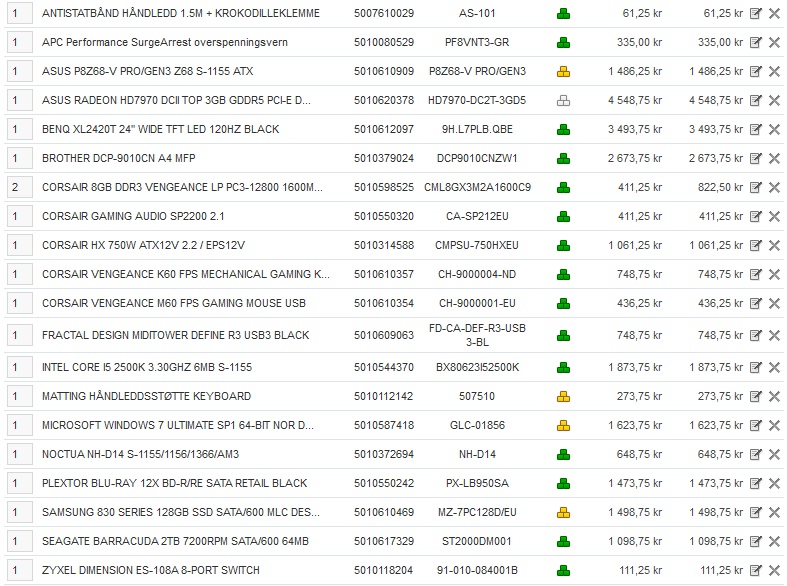Delete the ASUS RADEON HD7970 item
The width and height of the screenshot is (787, 586).
(x=774, y=100)
